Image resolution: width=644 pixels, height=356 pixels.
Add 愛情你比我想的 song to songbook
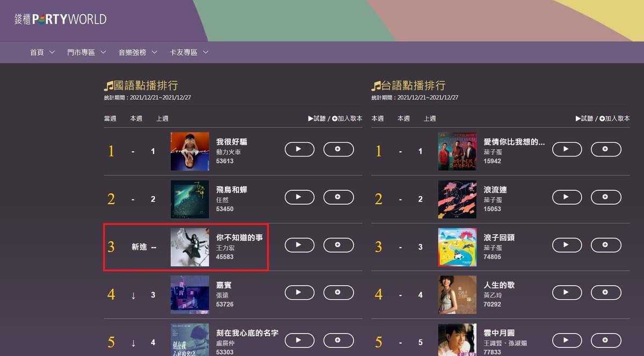(606, 149)
